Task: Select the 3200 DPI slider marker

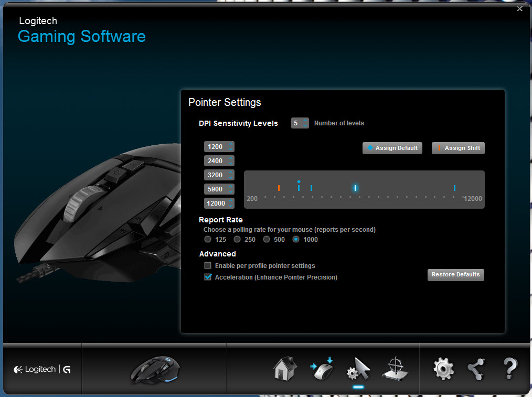Action: [x=311, y=188]
